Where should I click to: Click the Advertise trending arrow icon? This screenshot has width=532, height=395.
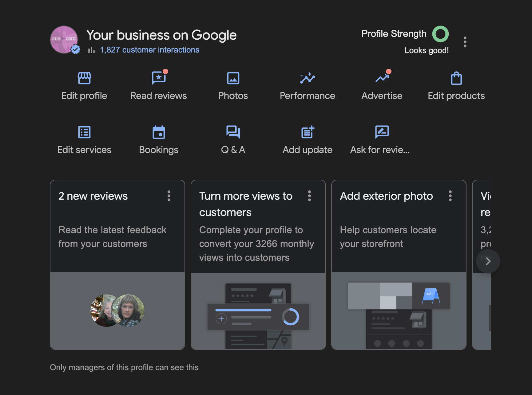click(382, 78)
